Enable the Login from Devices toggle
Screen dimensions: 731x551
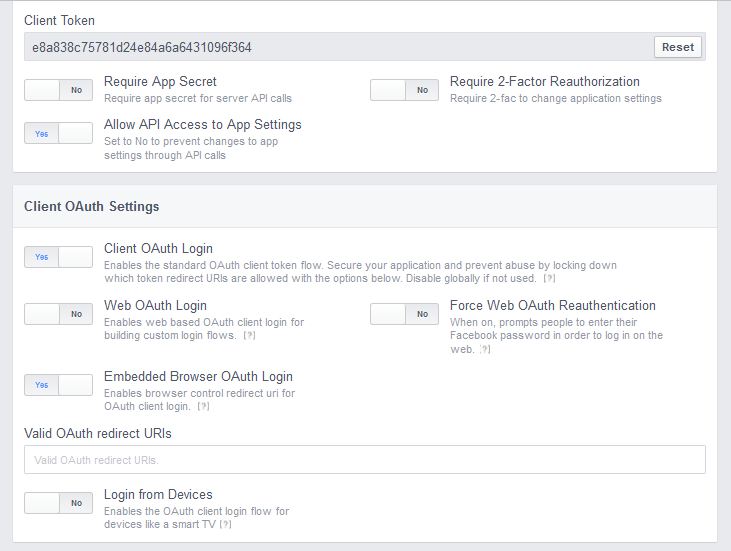(x=58, y=503)
